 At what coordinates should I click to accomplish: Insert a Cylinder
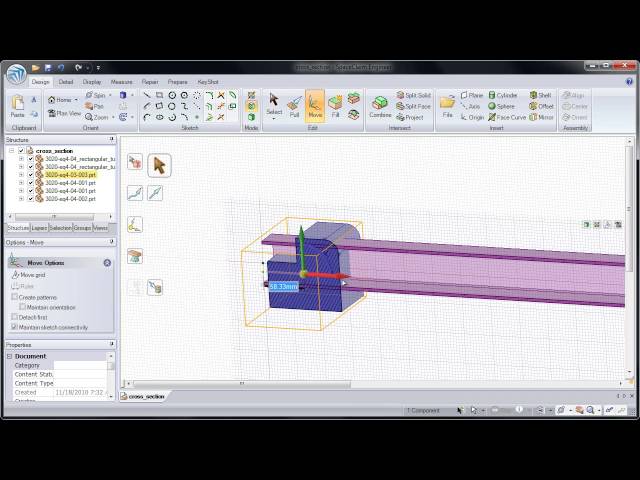coord(503,95)
